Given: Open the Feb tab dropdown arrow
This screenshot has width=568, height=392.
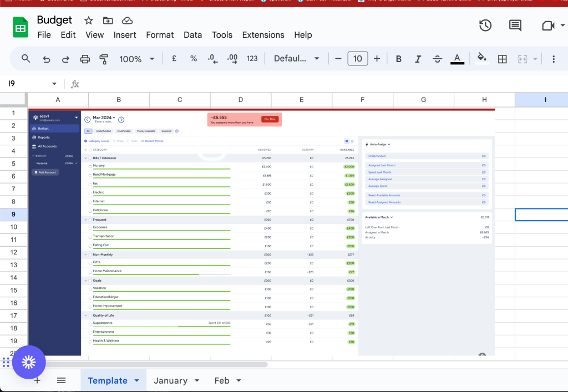Looking at the screenshot, I should (x=239, y=380).
